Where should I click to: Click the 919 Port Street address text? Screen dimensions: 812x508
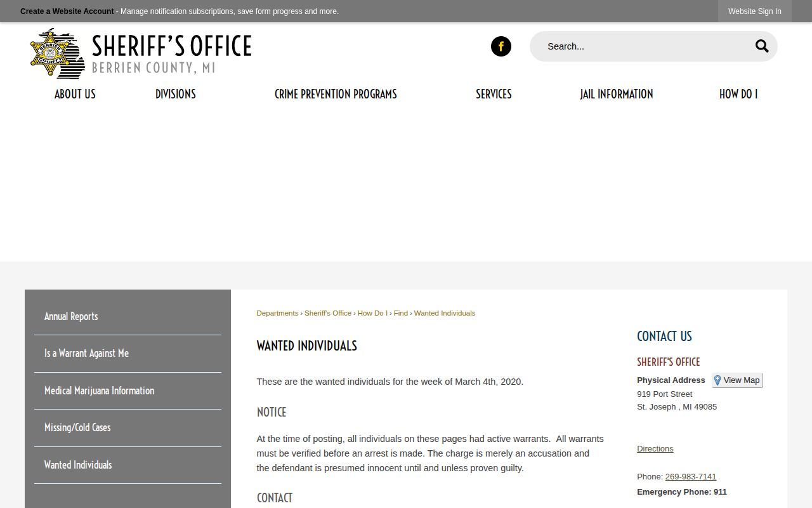coord(665,394)
